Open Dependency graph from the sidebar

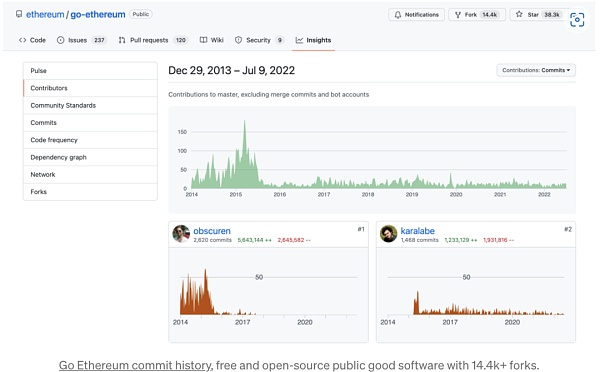[90, 157]
